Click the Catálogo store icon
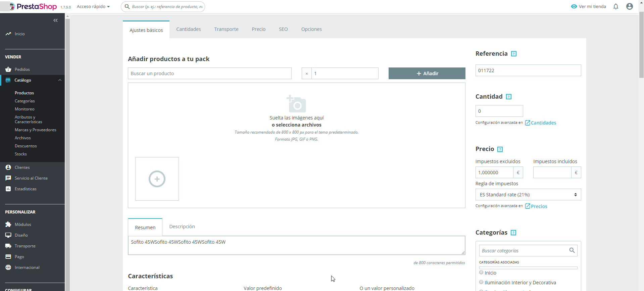Image resolution: width=644 pixels, height=291 pixels. pyautogui.click(x=8, y=80)
